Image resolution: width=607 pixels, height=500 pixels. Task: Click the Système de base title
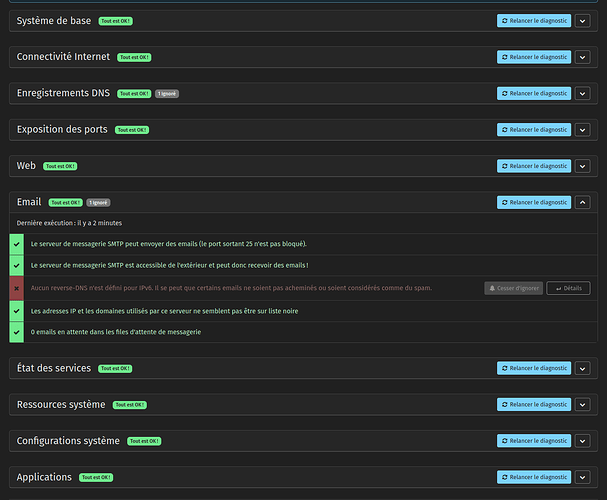coord(54,21)
